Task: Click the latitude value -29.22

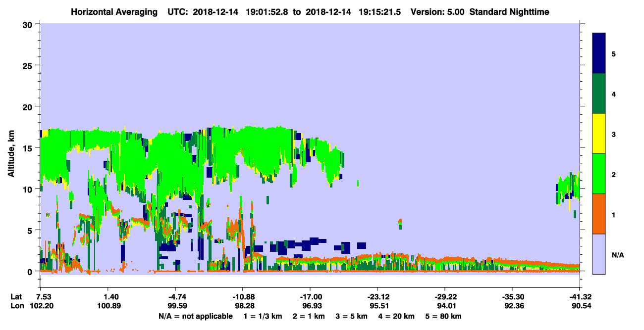Action: 445,296
